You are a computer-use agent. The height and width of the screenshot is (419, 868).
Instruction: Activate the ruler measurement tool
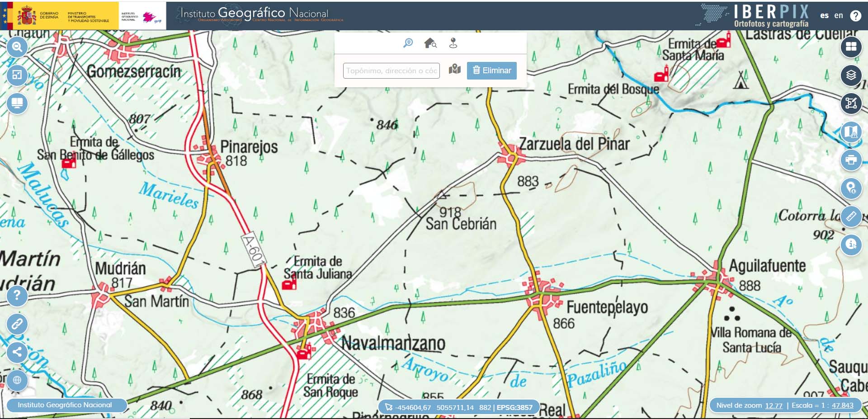coord(851,216)
